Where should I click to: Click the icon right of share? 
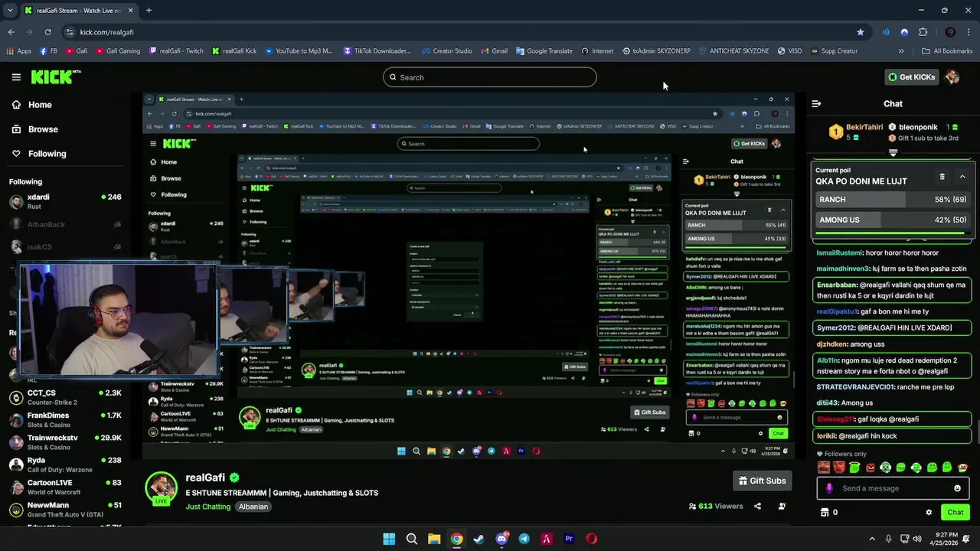(782, 507)
